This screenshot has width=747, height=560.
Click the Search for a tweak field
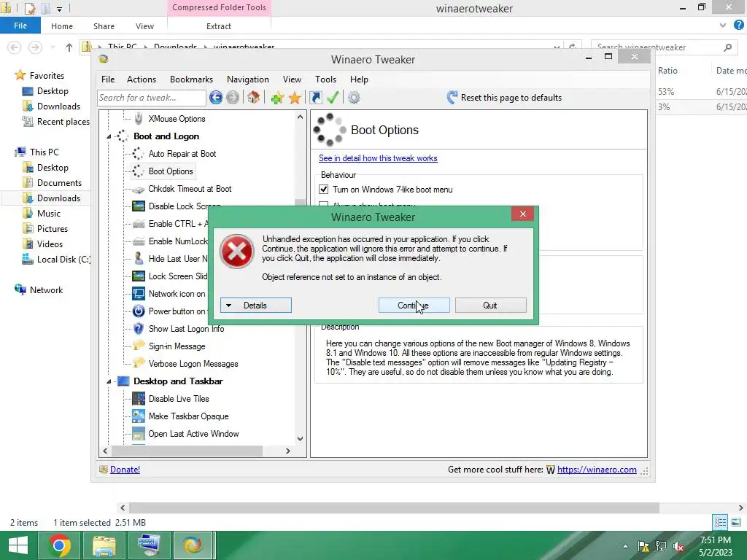(152, 98)
